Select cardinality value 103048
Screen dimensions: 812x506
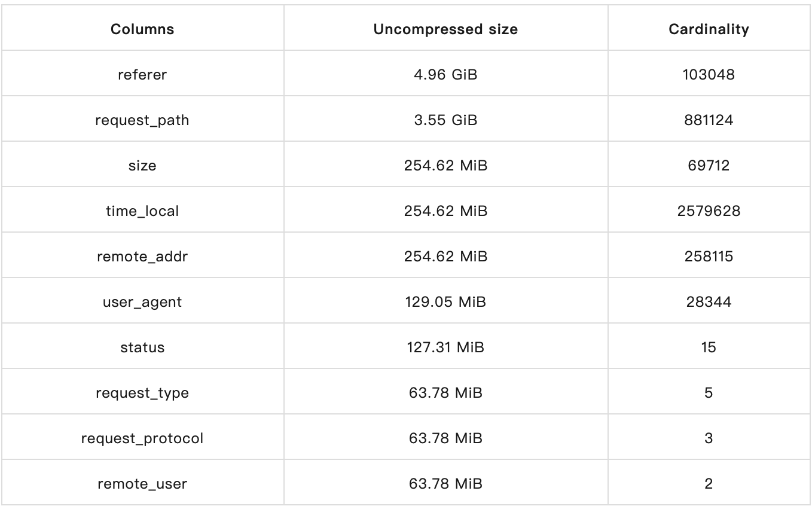[x=709, y=75]
